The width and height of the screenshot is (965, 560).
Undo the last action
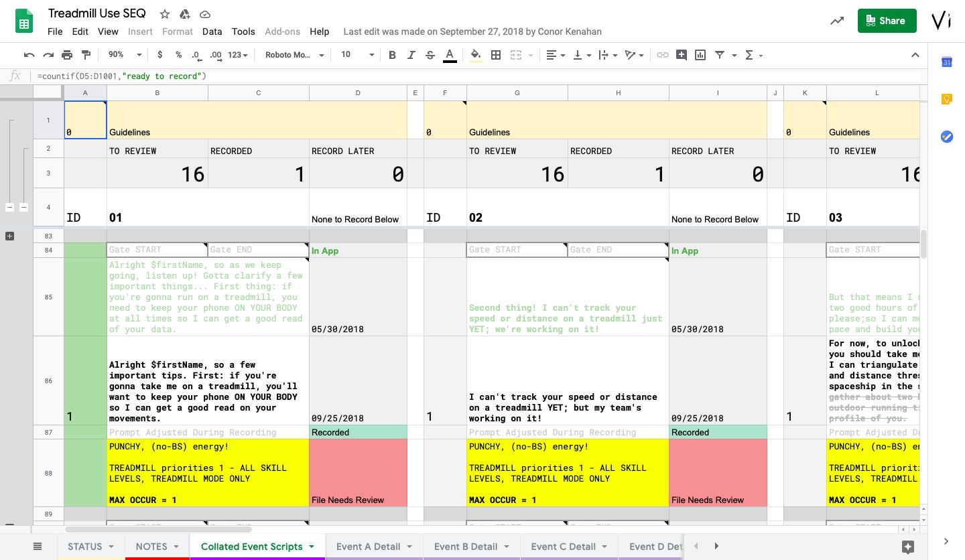29,55
